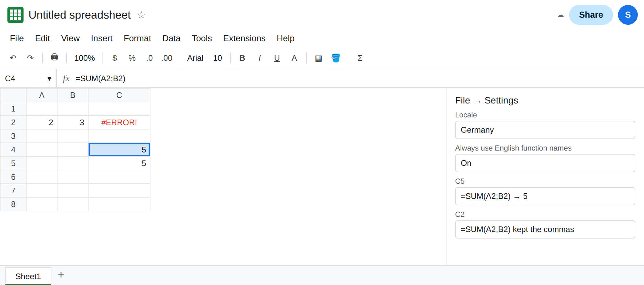Increase decimal places
644x285 pixels.
167,58
